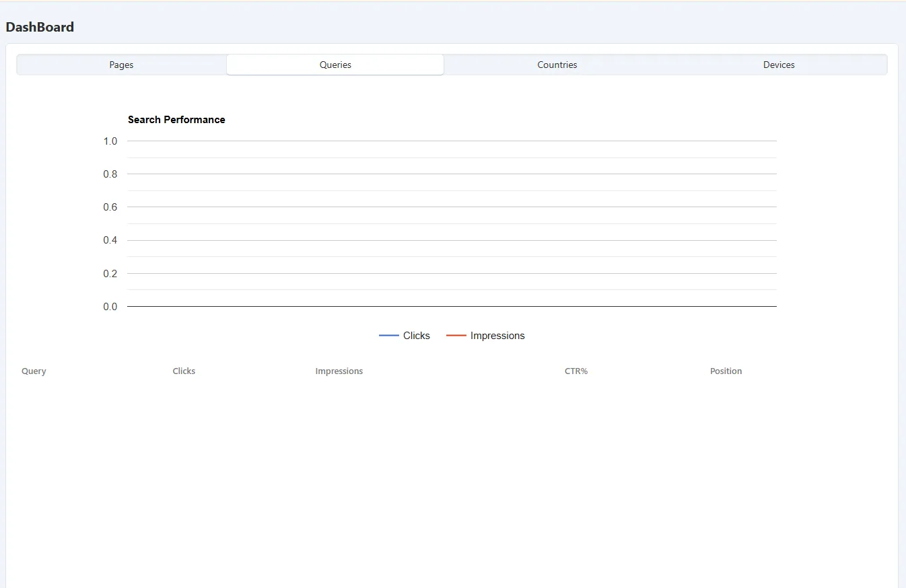Image resolution: width=906 pixels, height=588 pixels.
Task: Open the Countries tab
Action: (557, 65)
